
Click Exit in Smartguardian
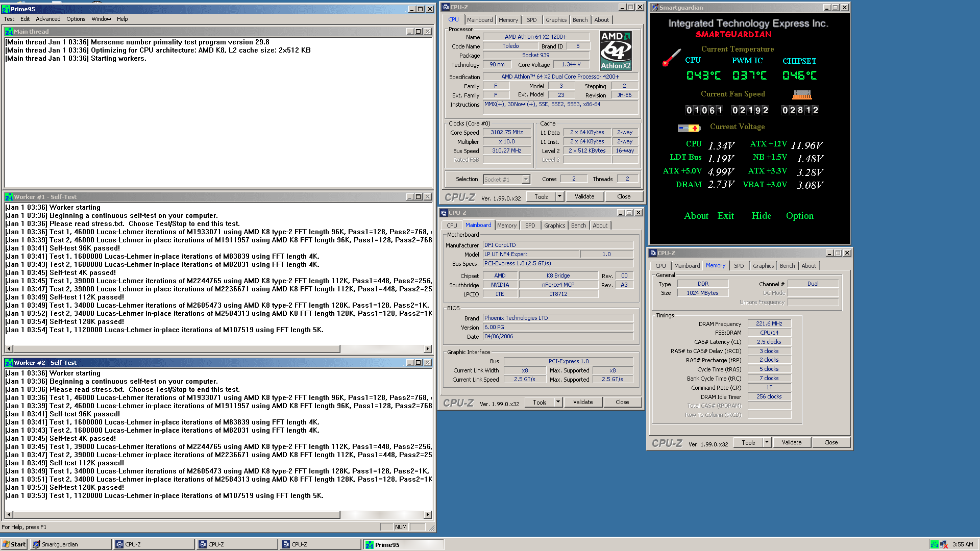click(725, 216)
